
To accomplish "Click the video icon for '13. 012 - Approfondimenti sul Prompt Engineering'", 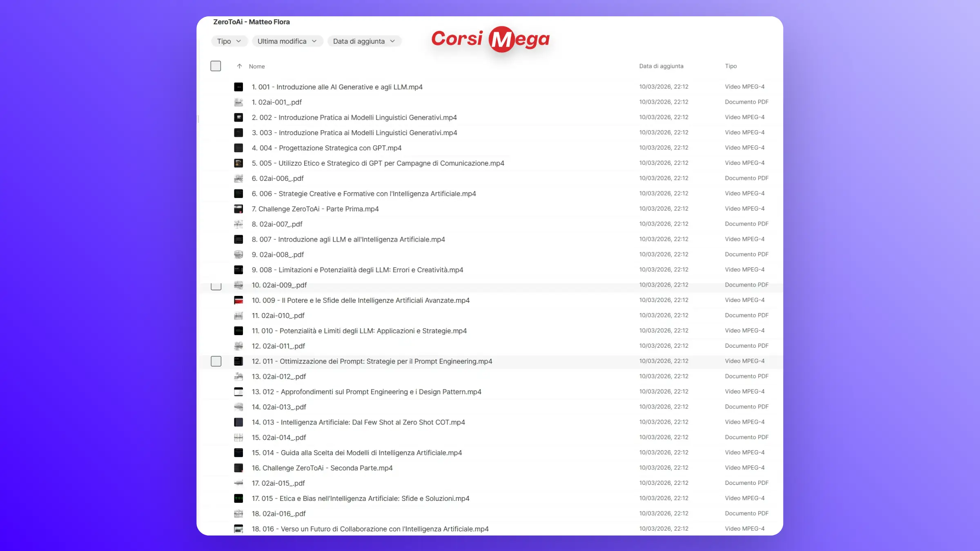I will point(238,392).
